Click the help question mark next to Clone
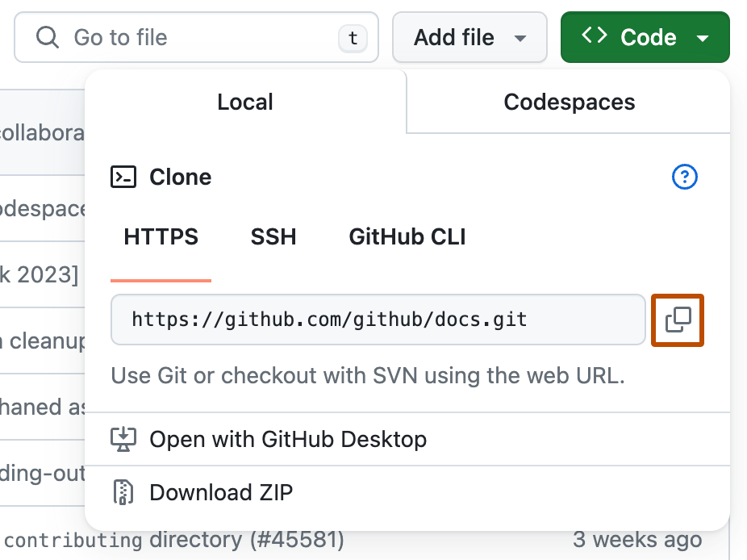747x560 pixels. coord(684,177)
